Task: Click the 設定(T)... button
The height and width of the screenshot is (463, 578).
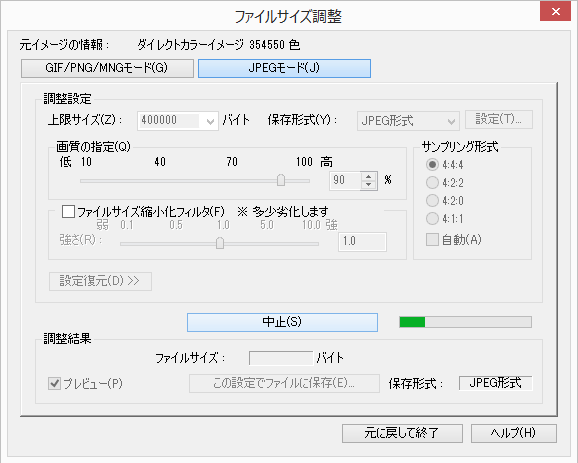Action: pos(499,119)
